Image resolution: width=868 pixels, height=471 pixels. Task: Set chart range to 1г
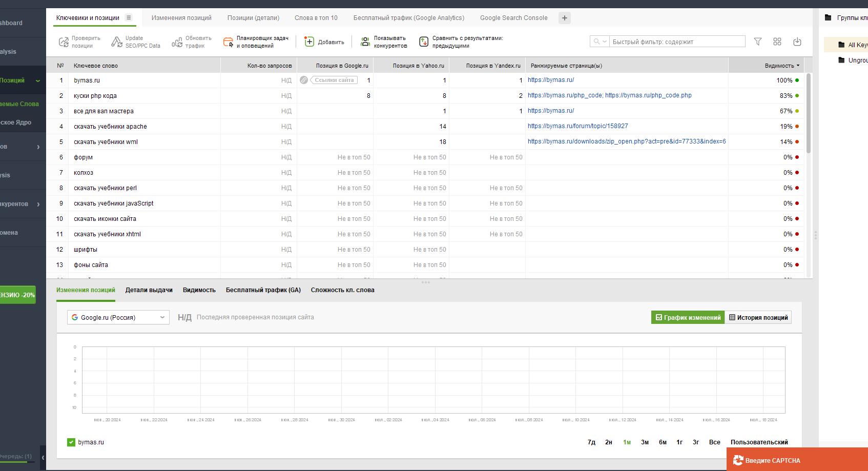tap(679, 442)
